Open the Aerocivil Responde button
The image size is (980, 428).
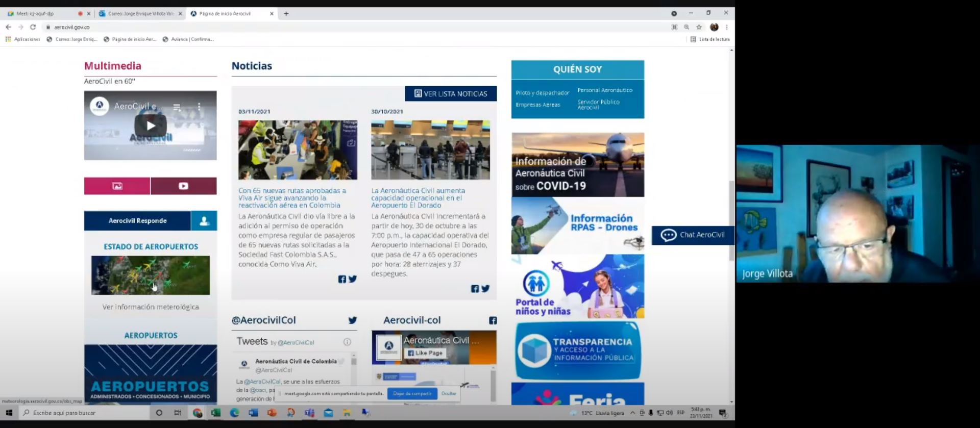(137, 221)
